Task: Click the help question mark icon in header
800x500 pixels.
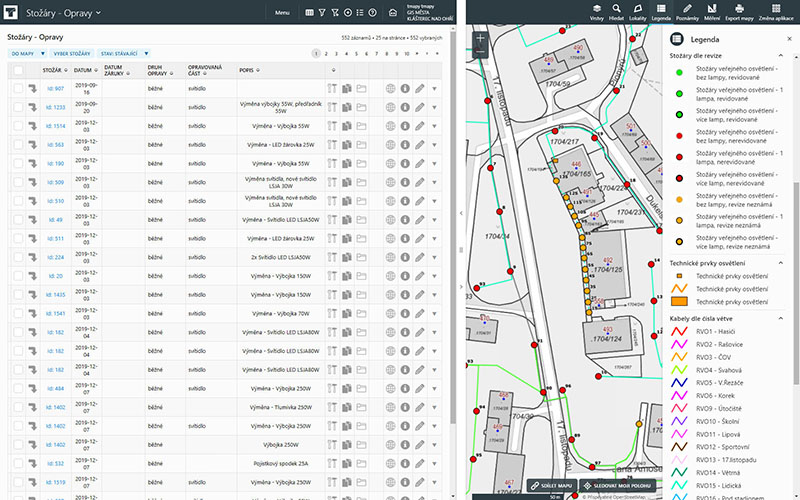Action: click(372, 13)
